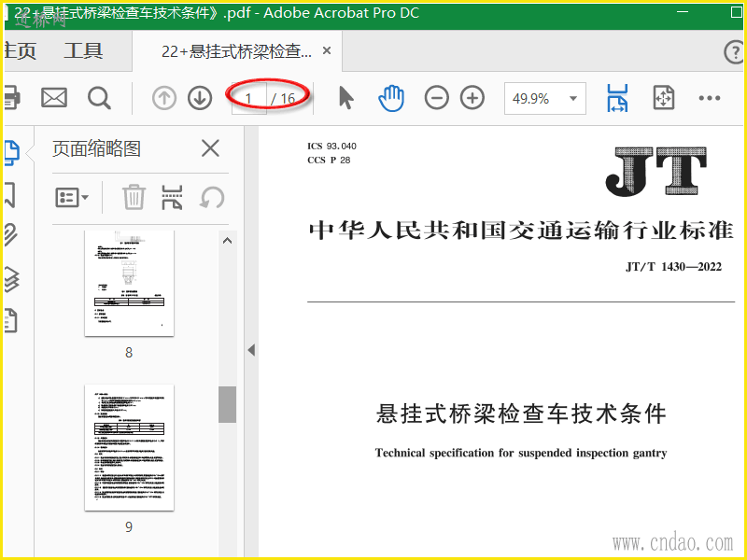This screenshot has height=560, width=747.
Task: Click the 中华人民共和国交通运输行业标准 heading
Action: (521, 231)
